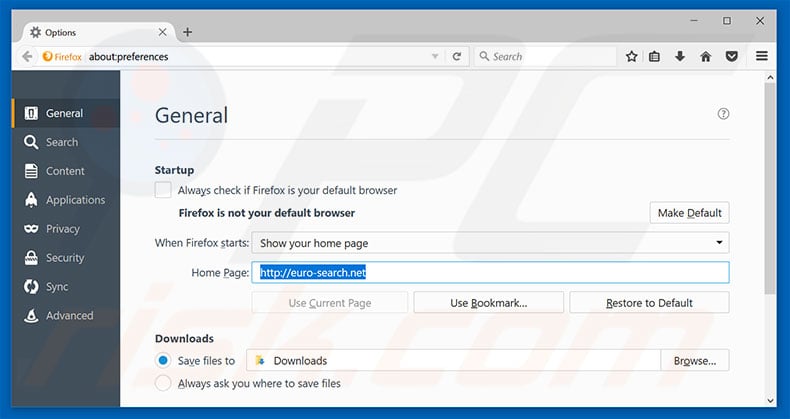
Task: Maximize the Firefox window
Action: [x=727, y=21]
